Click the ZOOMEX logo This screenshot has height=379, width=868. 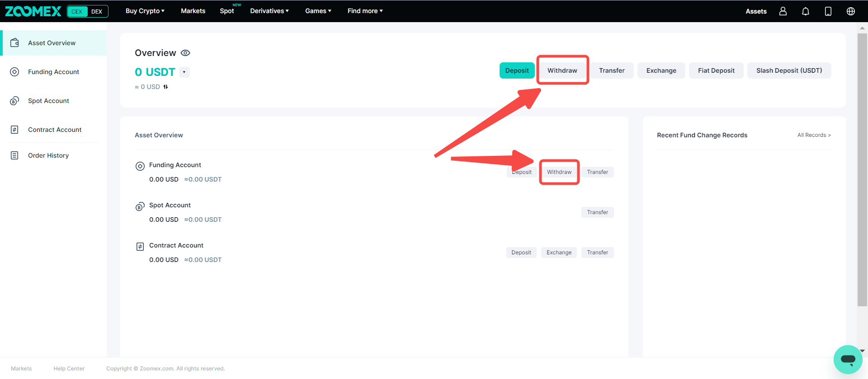33,11
